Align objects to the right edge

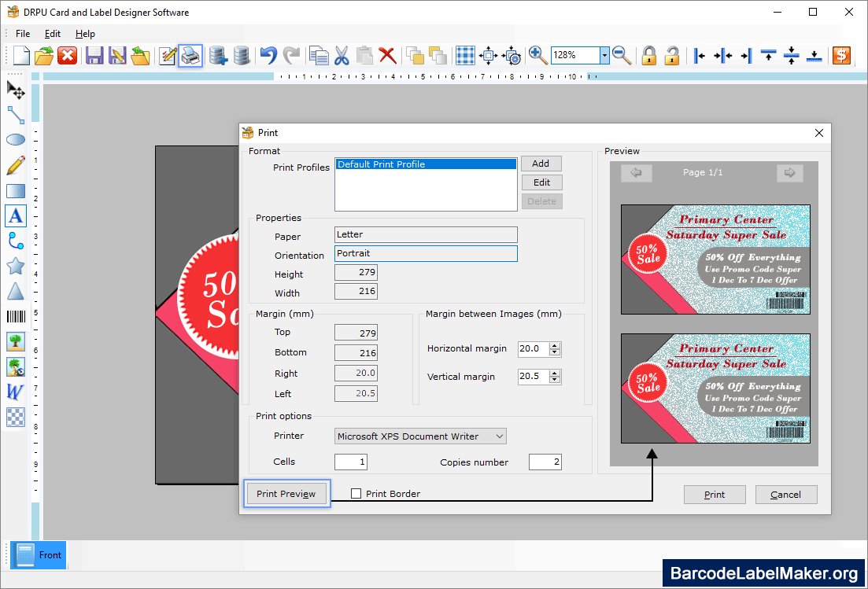click(x=746, y=55)
